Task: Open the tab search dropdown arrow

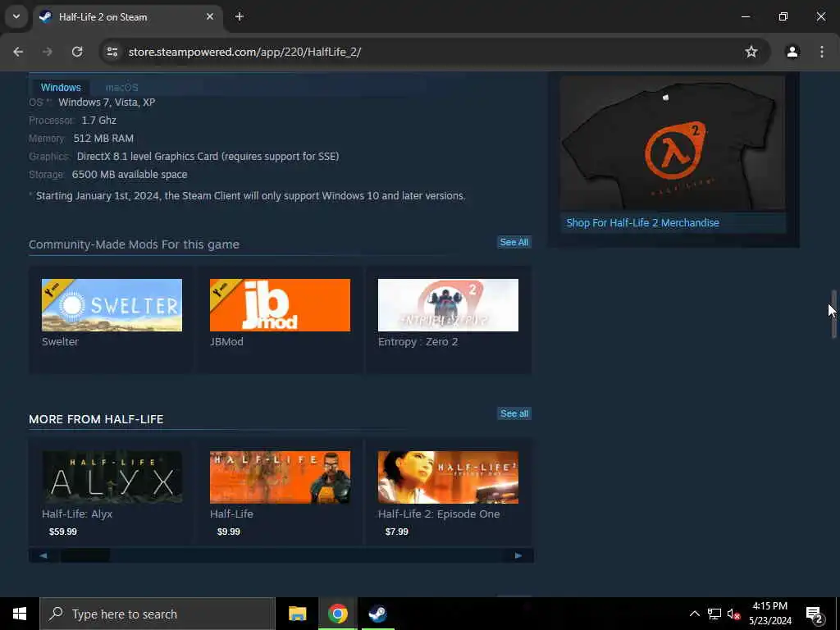Action: 16,16
